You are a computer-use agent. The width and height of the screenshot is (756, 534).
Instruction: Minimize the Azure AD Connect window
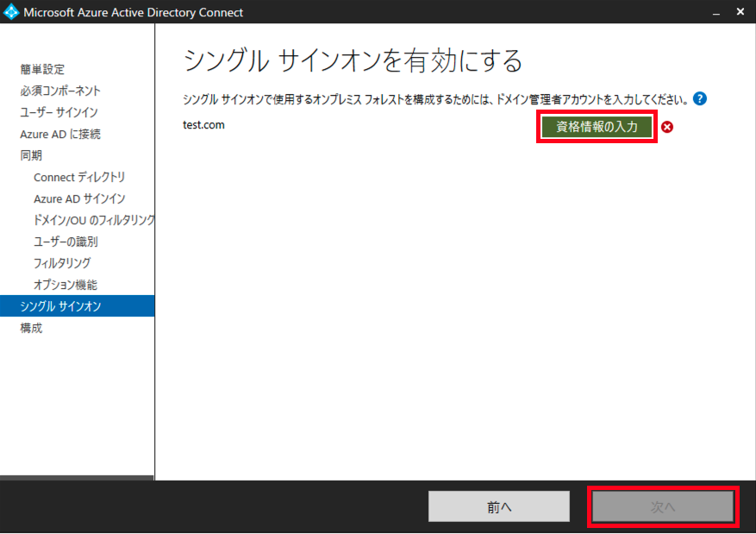(716, 12)
